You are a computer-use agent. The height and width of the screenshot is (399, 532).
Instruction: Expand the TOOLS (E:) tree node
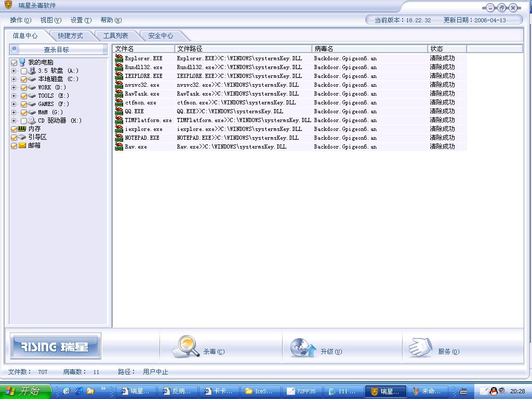[14, 96]
